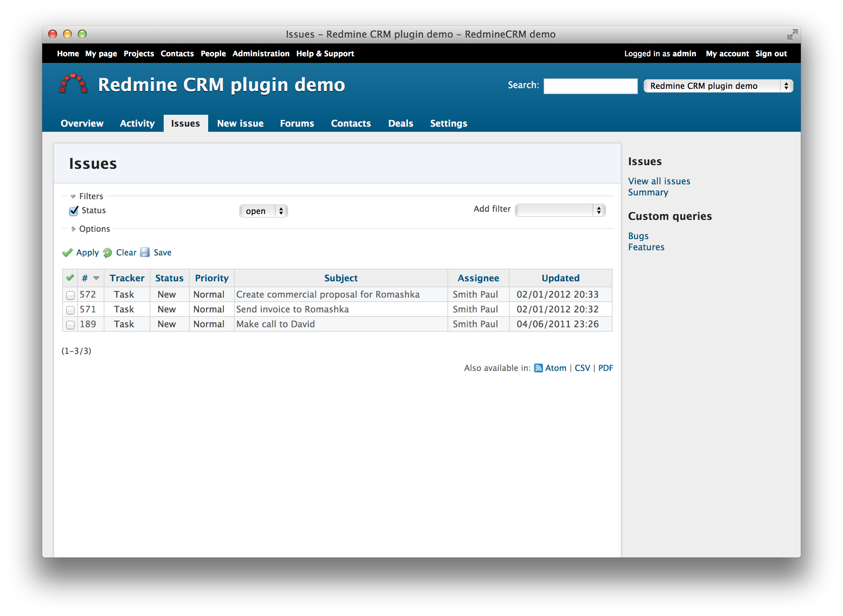843x616 pixels.
Task: Open the Bugs custom query
Action: click(638, 236)
